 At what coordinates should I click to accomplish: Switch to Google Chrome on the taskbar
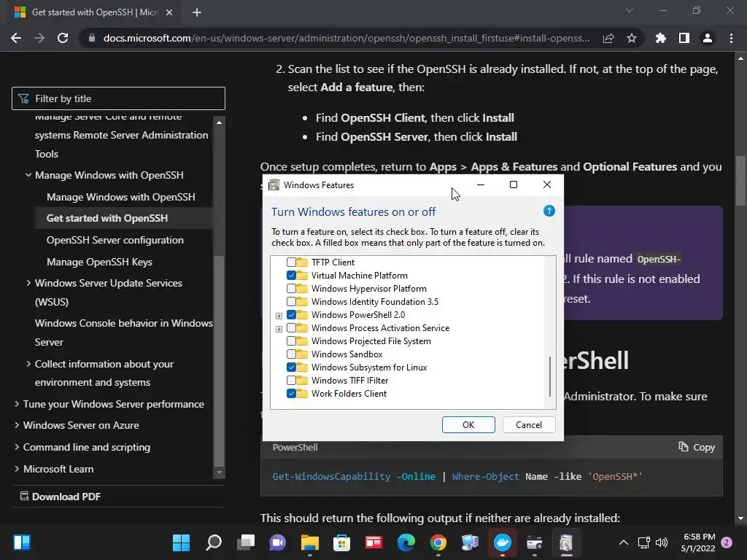(438, 542)
